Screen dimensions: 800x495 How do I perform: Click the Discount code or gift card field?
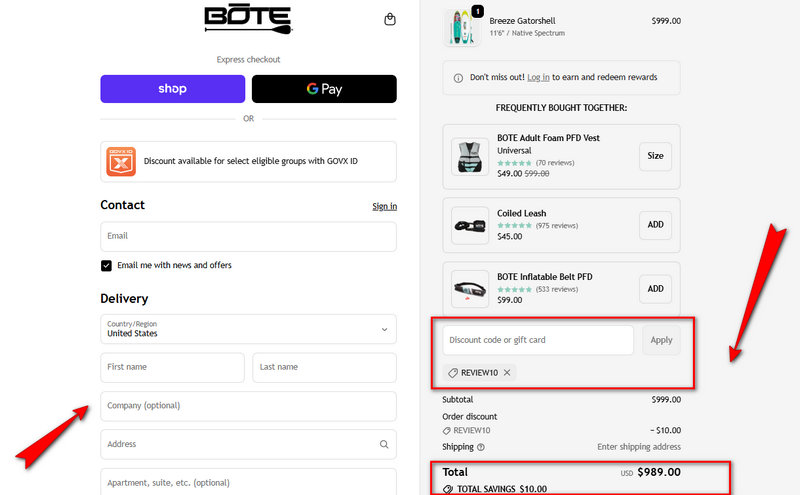click(x=538, y=340)
